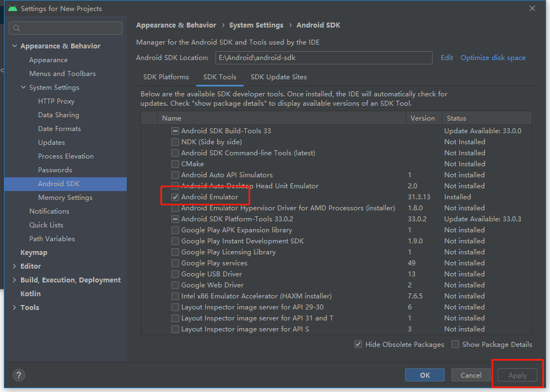Viewport: 550px width, 392px height.
Task: Select HTTP Proxy in settings tree
Action: coord(56,101)
